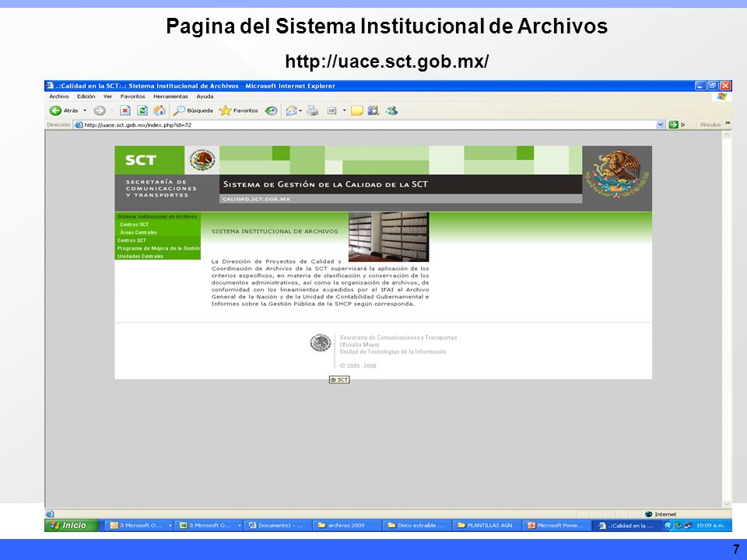The height and width of the screenshot is (560, 747).
Task: Click the green Ir go arrow
Action: coord(673,124)
